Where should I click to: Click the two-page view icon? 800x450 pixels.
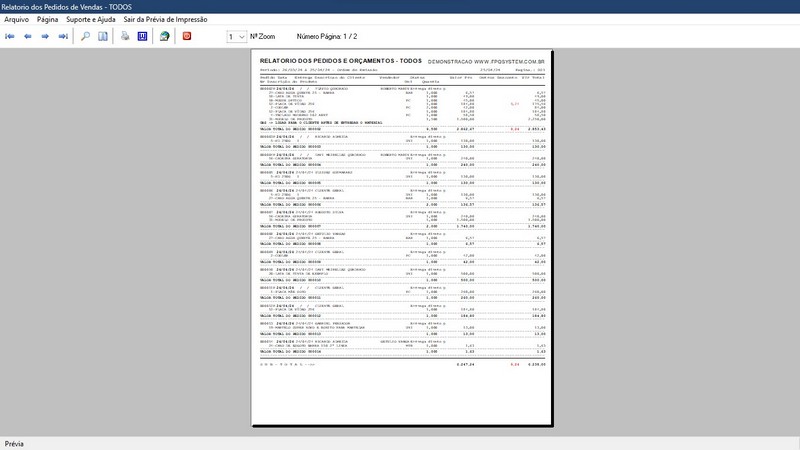pyautogui.click(x=103, y=36)
